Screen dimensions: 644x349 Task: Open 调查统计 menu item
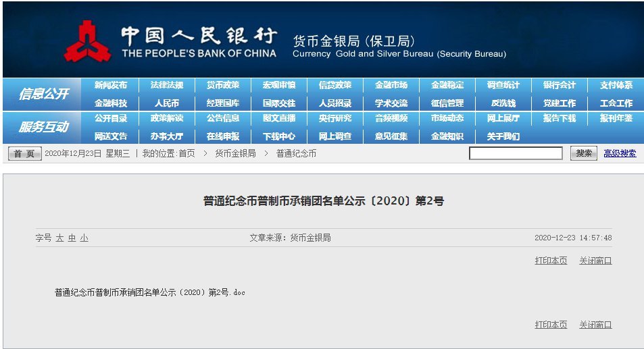point(503,85)
